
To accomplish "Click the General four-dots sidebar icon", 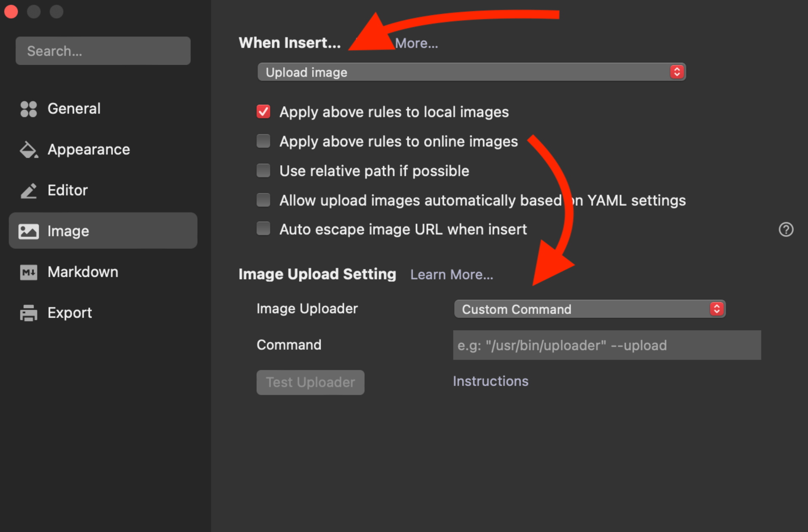I will [29, 109].
